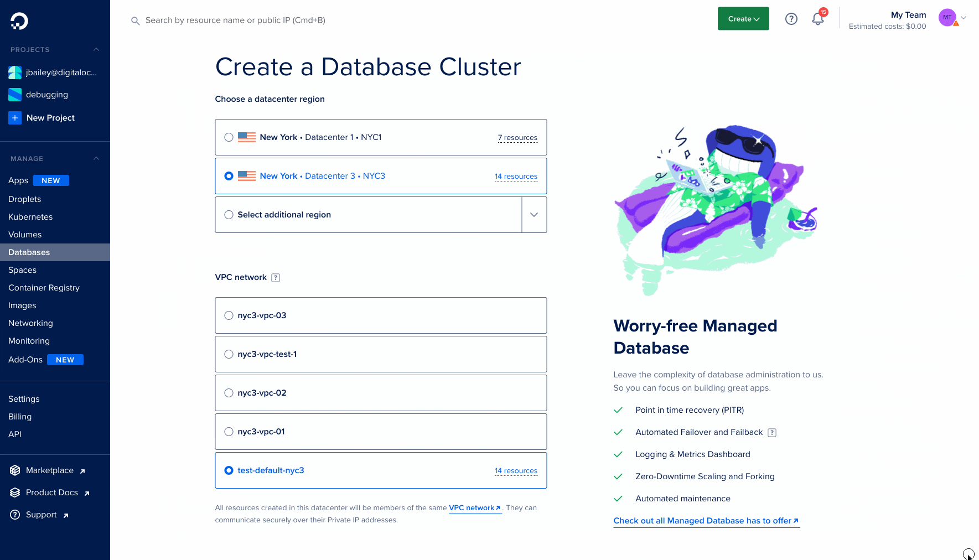Click the search magnifier icon
979x560 pixels.
point(135,21)
